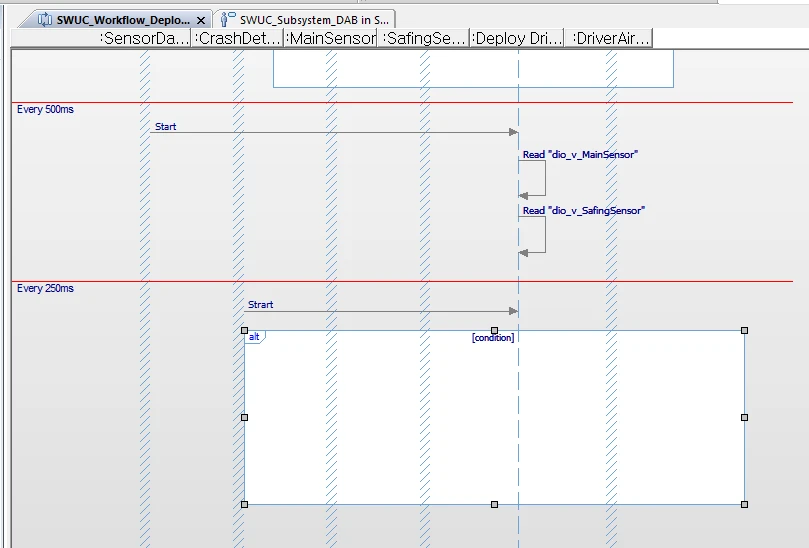Click the alt frame's left-middle selection handle
This screenshot has width=809, height=548.
(245, 417)
